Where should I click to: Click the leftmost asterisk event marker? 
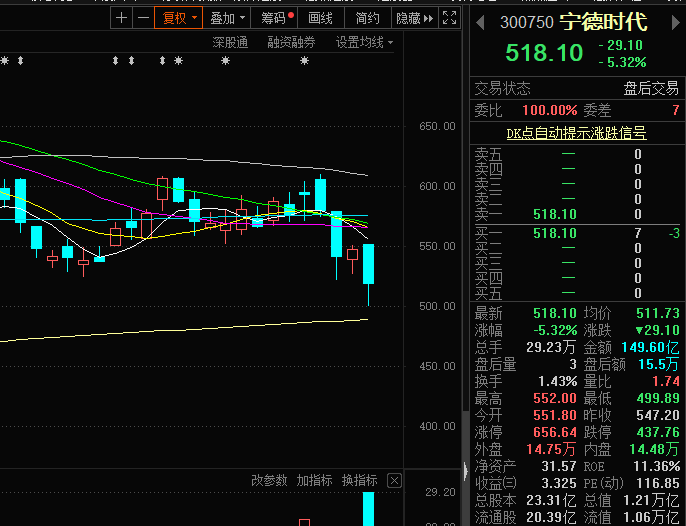4,61
